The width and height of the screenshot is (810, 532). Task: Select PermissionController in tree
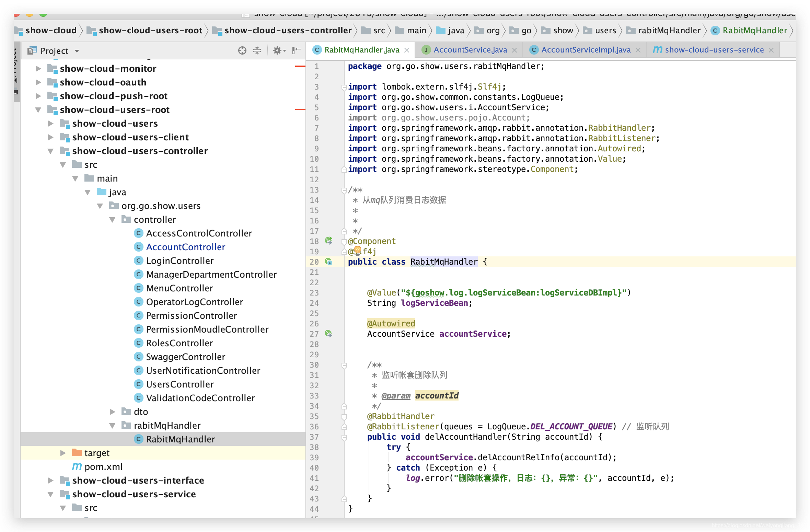pyautogui.click(x=192, y=316)
